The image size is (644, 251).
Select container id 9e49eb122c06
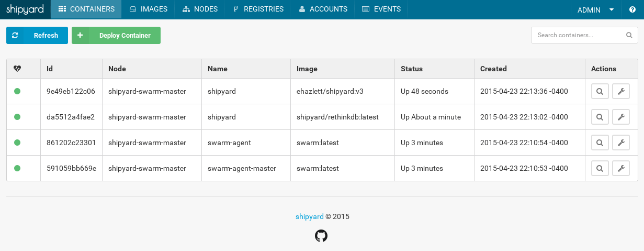(71, 91)
